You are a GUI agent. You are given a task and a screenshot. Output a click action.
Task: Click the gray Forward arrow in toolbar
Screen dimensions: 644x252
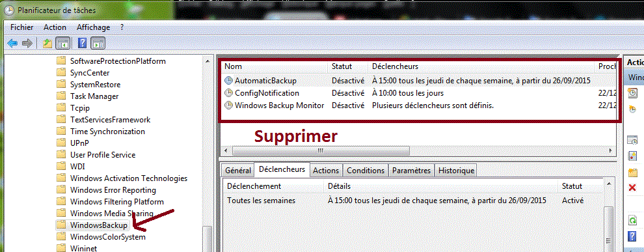[x=27, y=43]
